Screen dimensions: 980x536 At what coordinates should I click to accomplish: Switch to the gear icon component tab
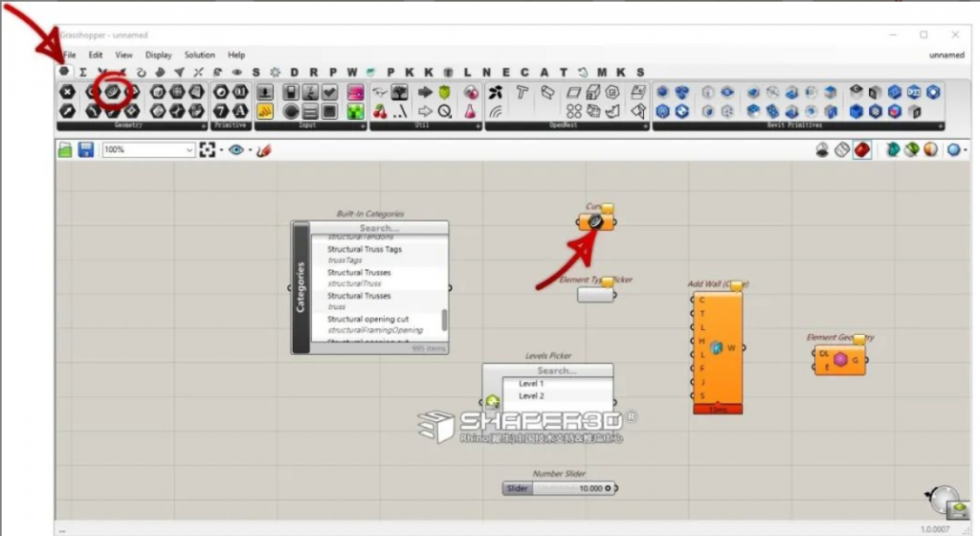click(275, 73)
